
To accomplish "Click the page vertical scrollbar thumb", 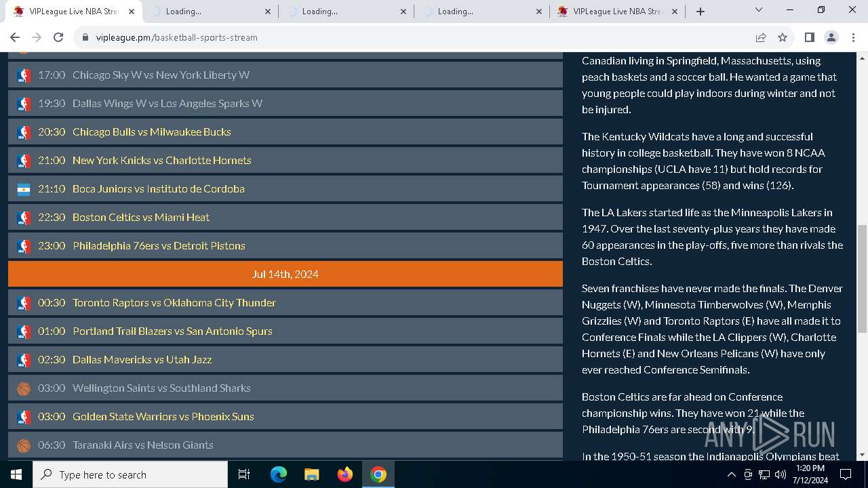I will (x=862, y=279).
